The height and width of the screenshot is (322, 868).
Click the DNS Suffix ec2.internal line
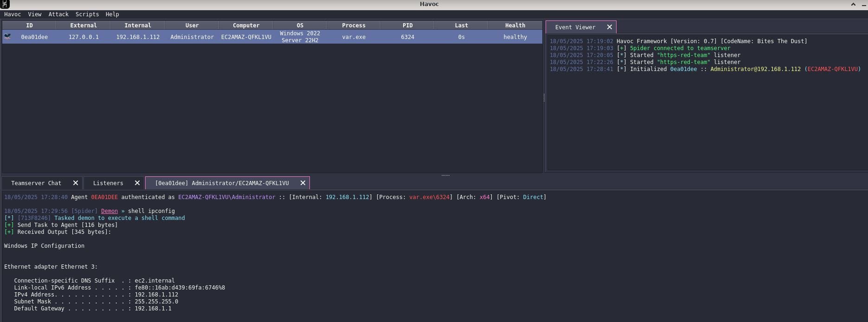coord(94,281)
